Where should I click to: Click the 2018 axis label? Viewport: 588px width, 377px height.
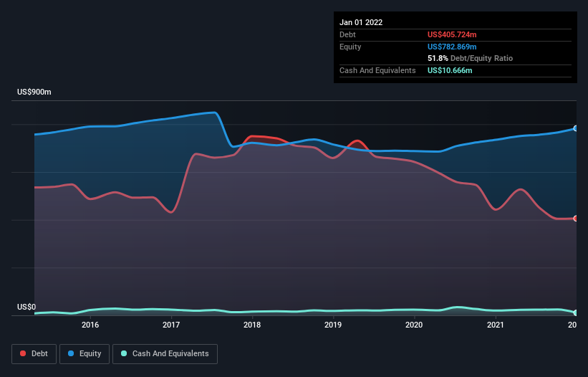(252, 325)
